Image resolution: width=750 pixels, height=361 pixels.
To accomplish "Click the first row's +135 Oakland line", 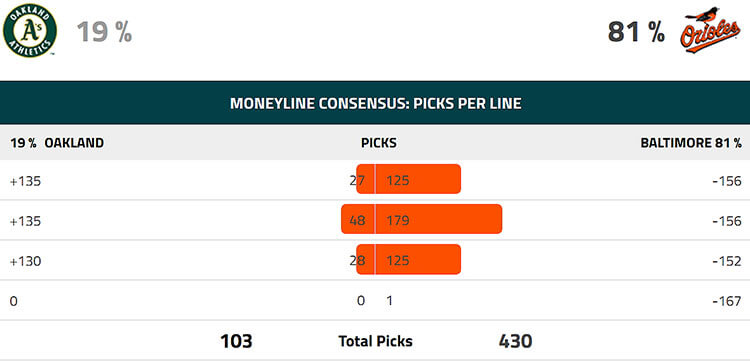I will tap(25, 181).
